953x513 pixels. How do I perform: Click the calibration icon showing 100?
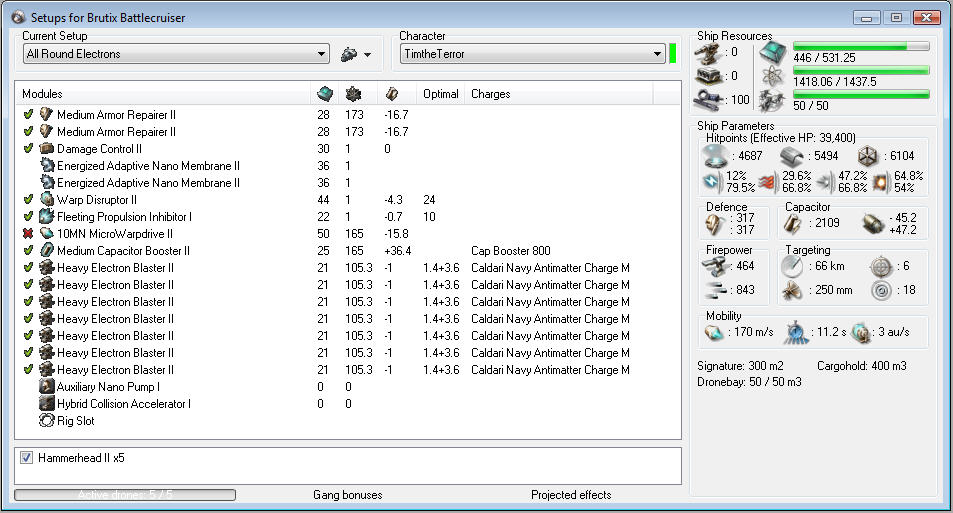(x=708, y=100)
